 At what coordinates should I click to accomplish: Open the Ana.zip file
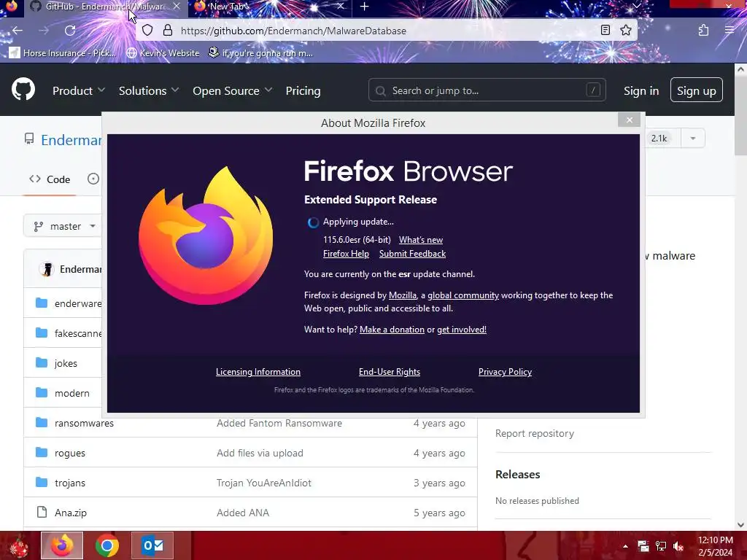(x=71, y=513)
